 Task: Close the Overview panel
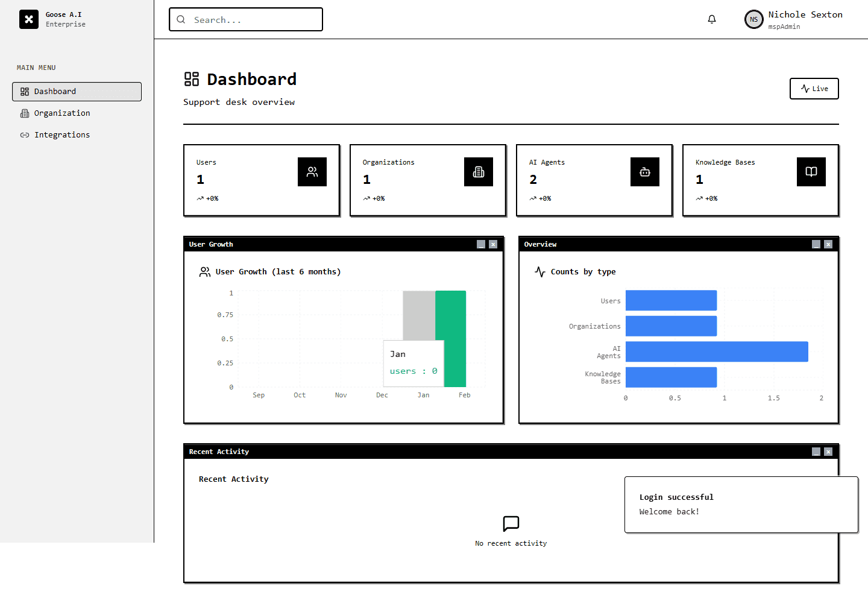coord(828,244)
